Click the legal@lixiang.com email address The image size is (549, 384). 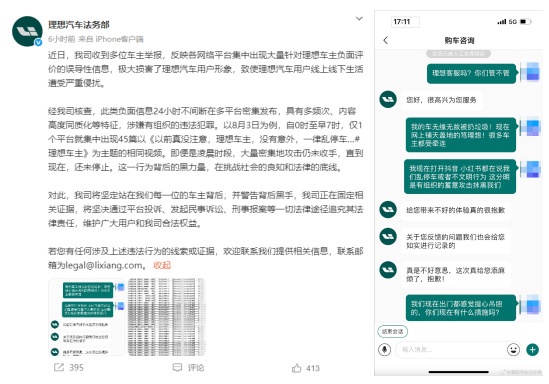(104, 266)
